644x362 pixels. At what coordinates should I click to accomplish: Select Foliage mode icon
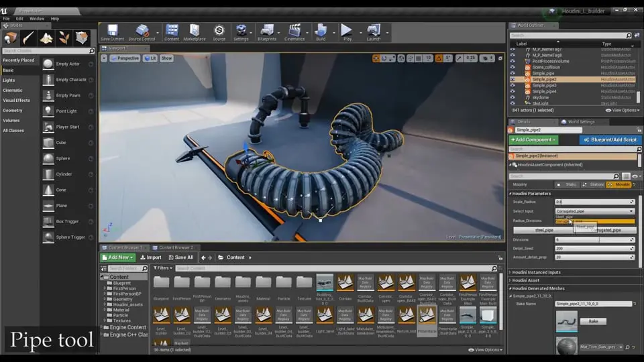(x=64, y=38)
